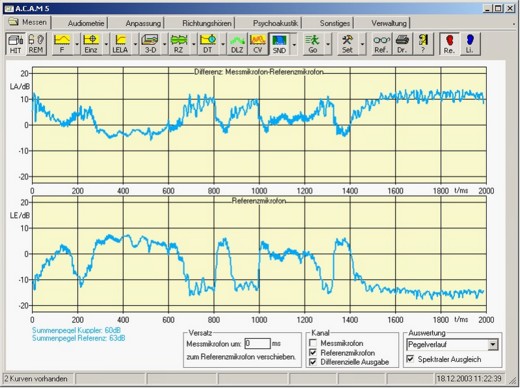Image resolution: width=520 pixels, height=388 pixels.
Task: Click the DLZ toolbar icon
Action: (237, 44)
